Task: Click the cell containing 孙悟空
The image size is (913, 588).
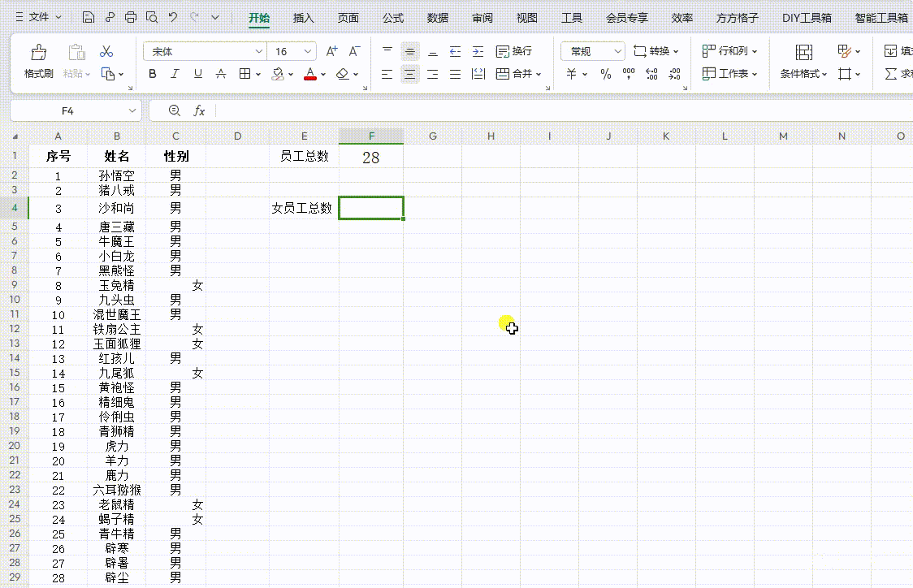Action: point(116,175)
